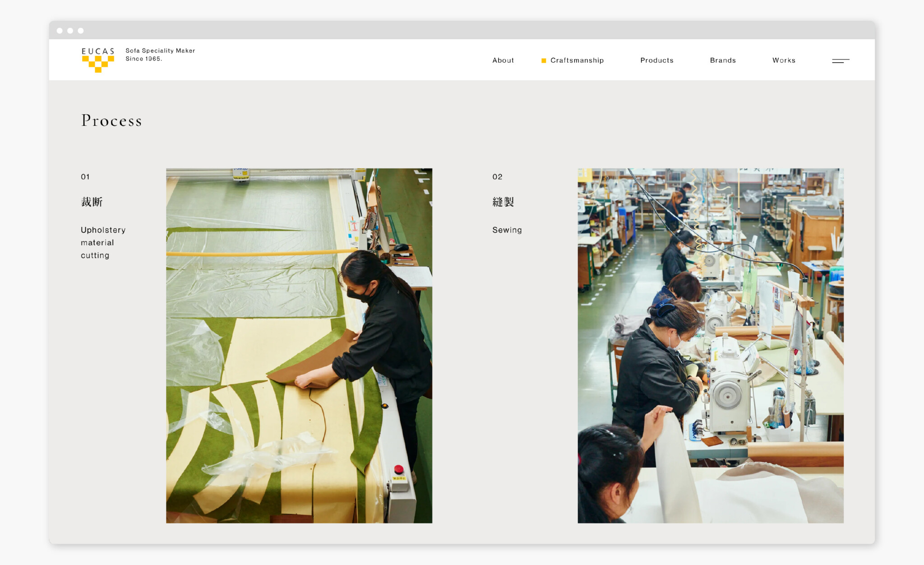Viewport: 924px width, 565px height.
Task: Open the Works page
Action: [x=784, y=60]
